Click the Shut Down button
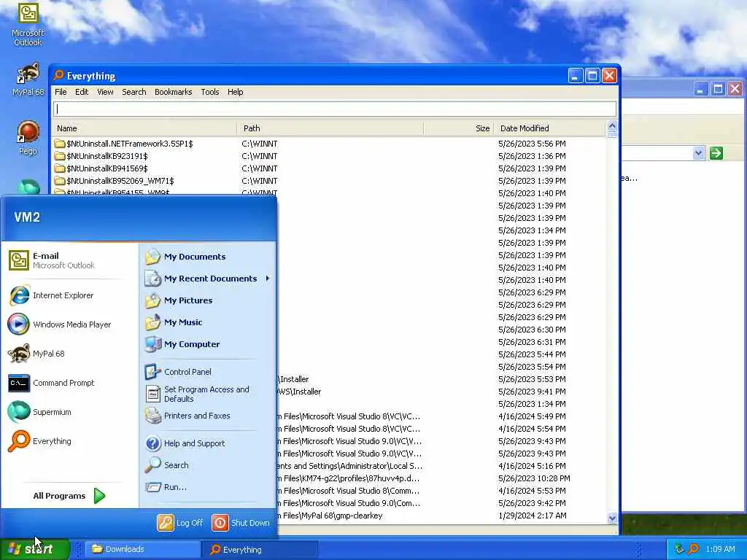 pos(241,523)
